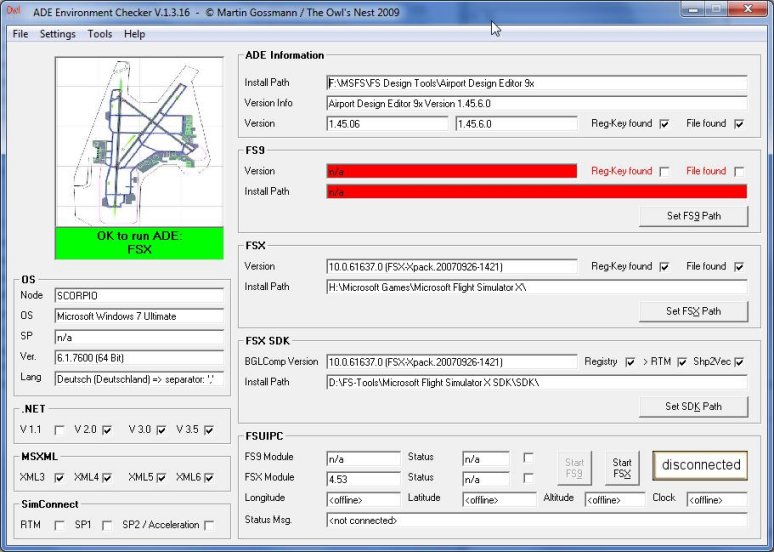
Task: Click the airport layout preview image
Action: pyautogui.click(x=139, y=142)
